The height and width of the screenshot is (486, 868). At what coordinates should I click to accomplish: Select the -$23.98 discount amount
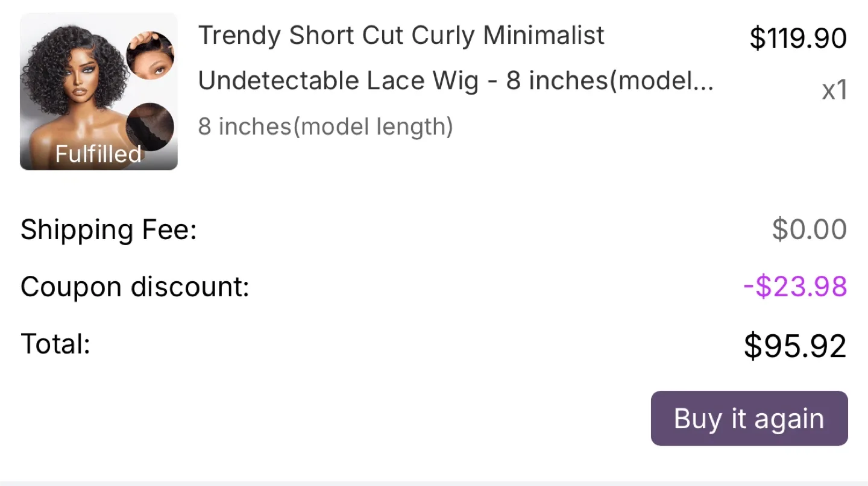click(x=794, y=287)
